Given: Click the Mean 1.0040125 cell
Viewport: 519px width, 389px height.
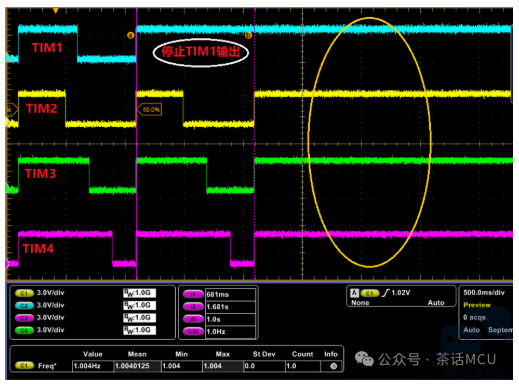Looking at the screenshot, I should coord(137,366).
